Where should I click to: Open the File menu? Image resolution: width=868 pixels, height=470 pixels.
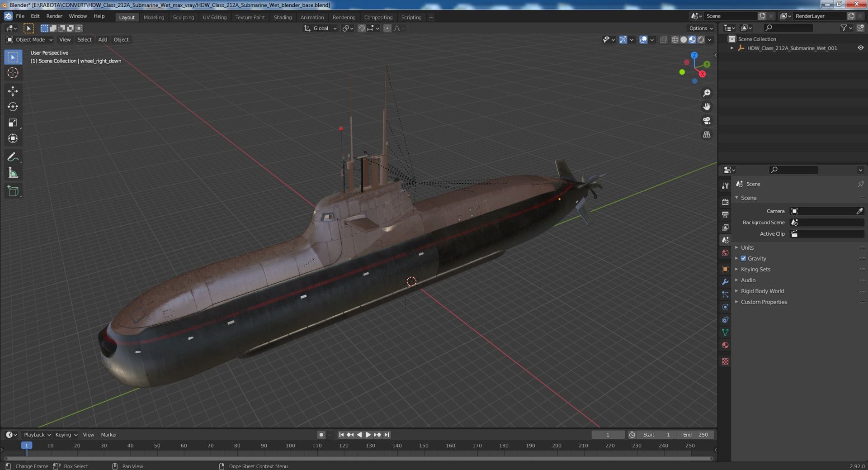(x=20, y=16)
